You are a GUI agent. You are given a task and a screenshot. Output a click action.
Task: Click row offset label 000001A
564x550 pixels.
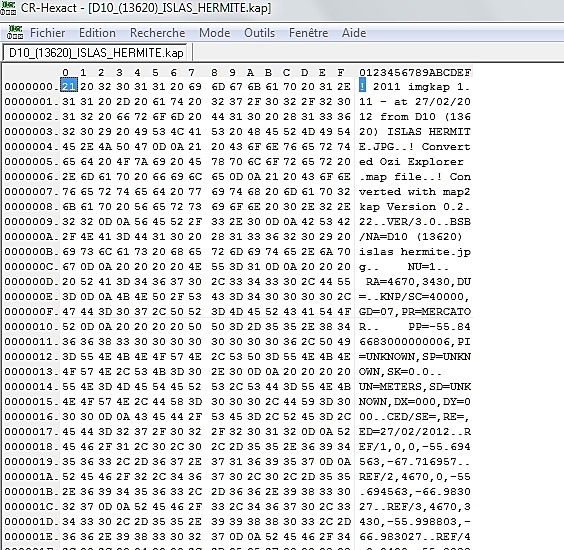pyautogui.click(x=31, y=477)
